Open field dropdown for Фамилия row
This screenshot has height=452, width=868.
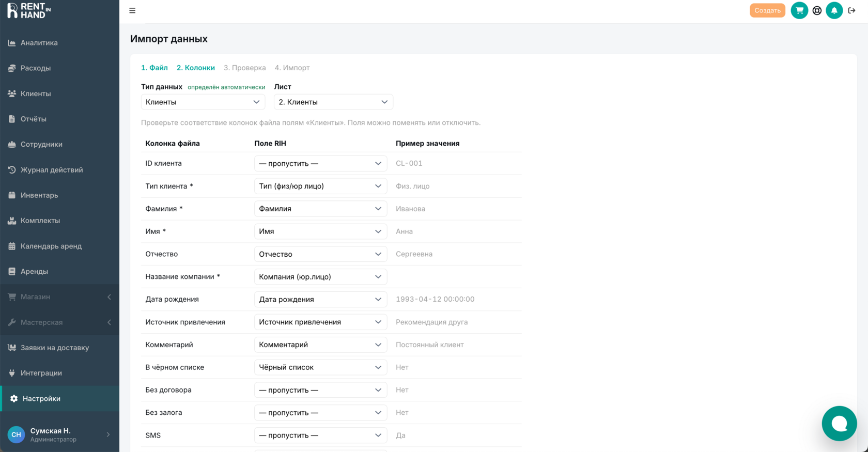coord(320,209)
